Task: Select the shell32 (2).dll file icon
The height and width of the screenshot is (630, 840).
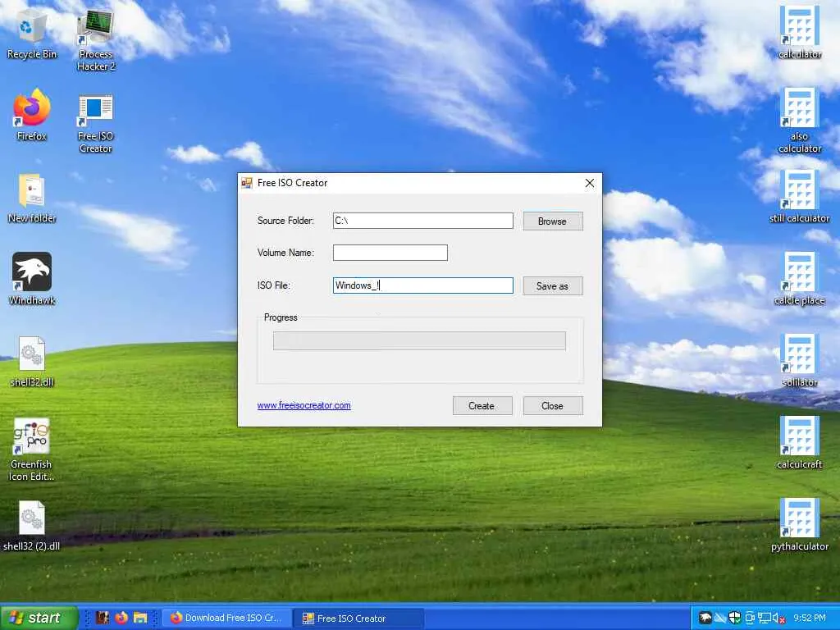Action: click(32, 525)
